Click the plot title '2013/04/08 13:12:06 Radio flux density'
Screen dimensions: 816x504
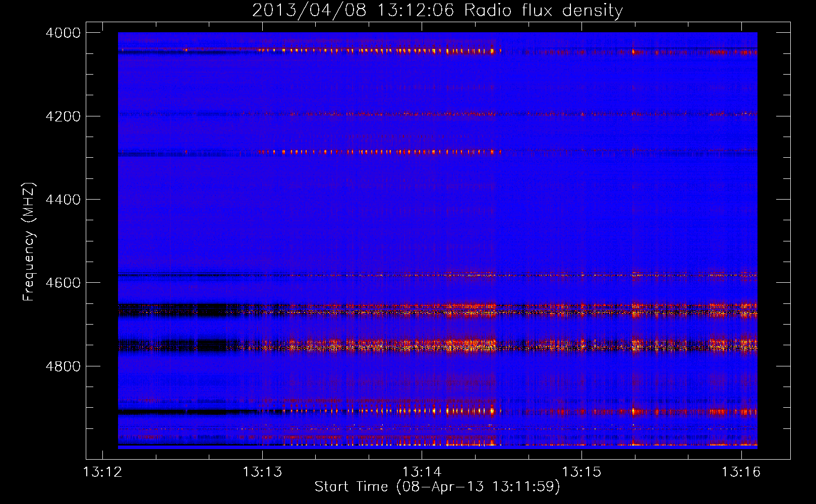coord(437,10)
